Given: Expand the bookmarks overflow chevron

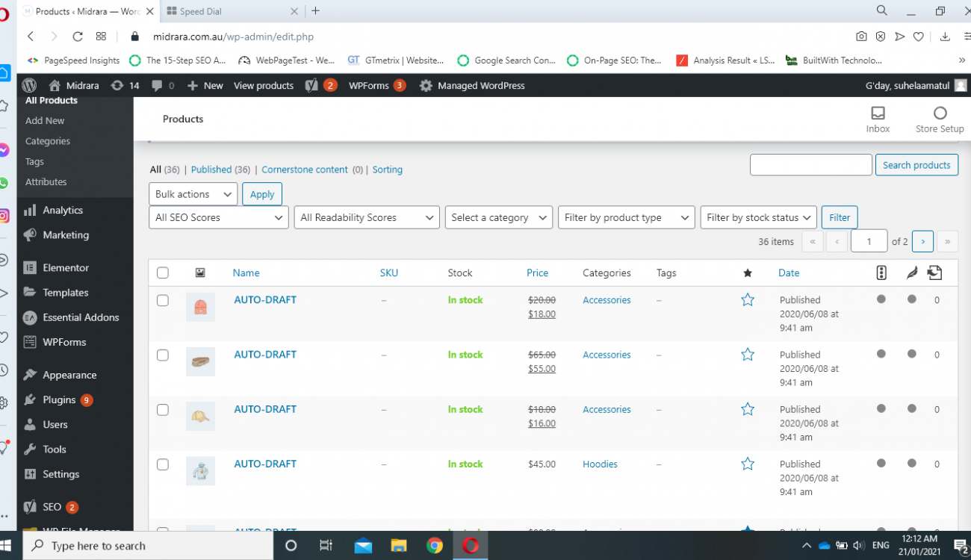Looking at the screenshot, I should tap(961, 60).
